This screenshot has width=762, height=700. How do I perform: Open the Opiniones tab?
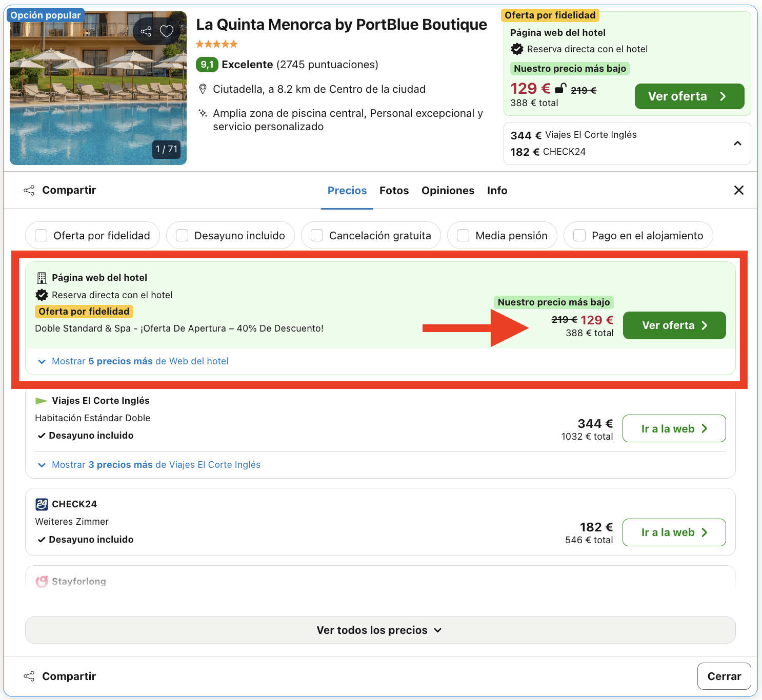click(448, 190)
